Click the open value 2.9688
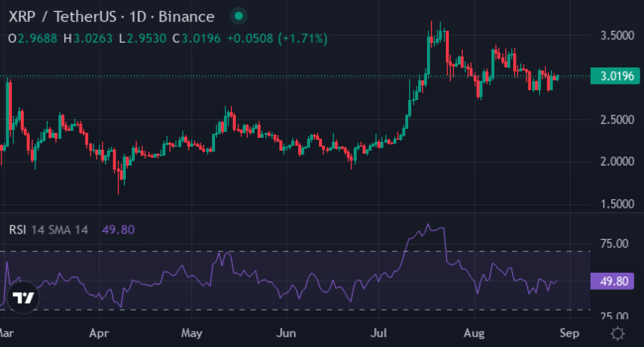 click(x=37, y=38)
